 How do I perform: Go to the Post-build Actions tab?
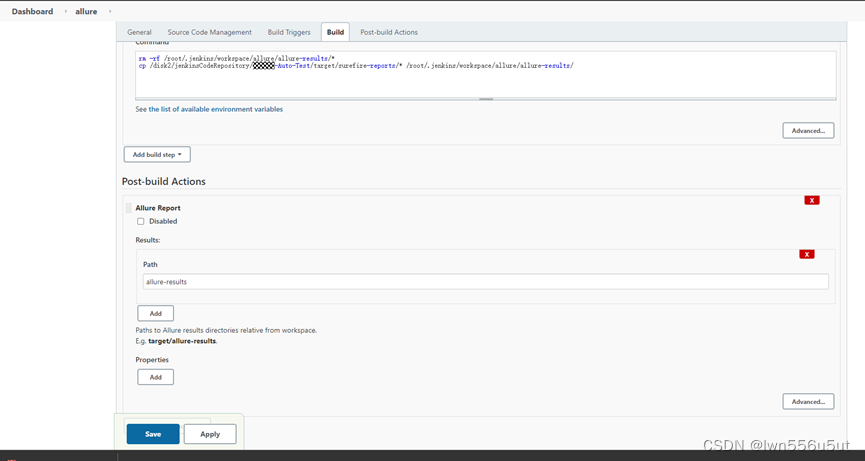coord(389,32)
